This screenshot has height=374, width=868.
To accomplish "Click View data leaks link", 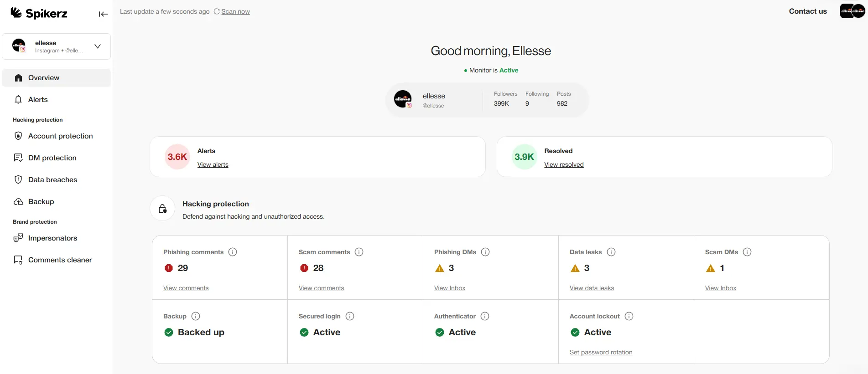I will click(592, 288).
